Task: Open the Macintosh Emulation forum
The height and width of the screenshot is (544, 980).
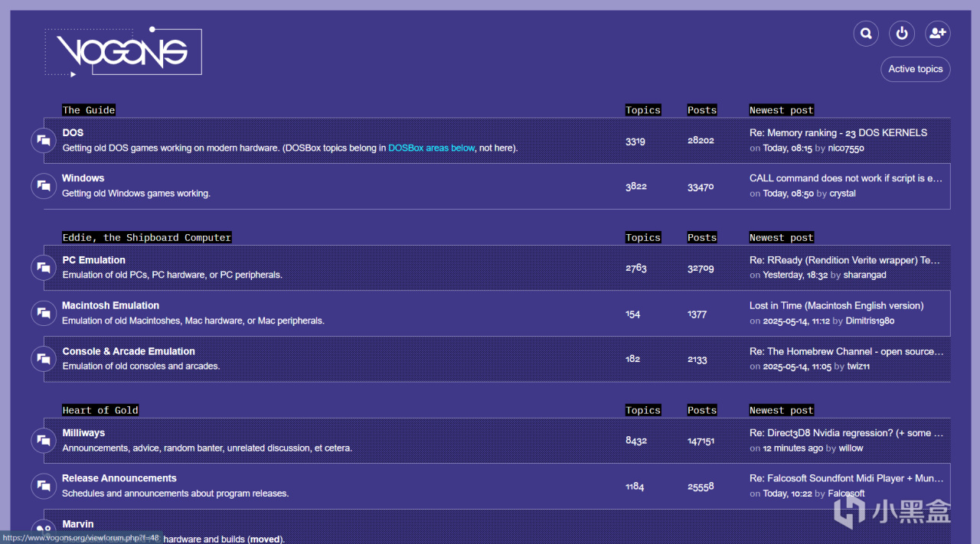Action: point(110,305)
